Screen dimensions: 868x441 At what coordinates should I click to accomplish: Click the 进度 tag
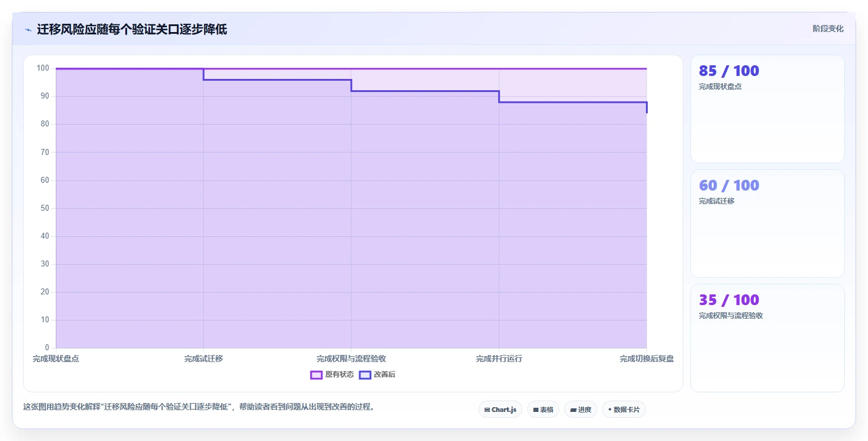tap(581, 410)
